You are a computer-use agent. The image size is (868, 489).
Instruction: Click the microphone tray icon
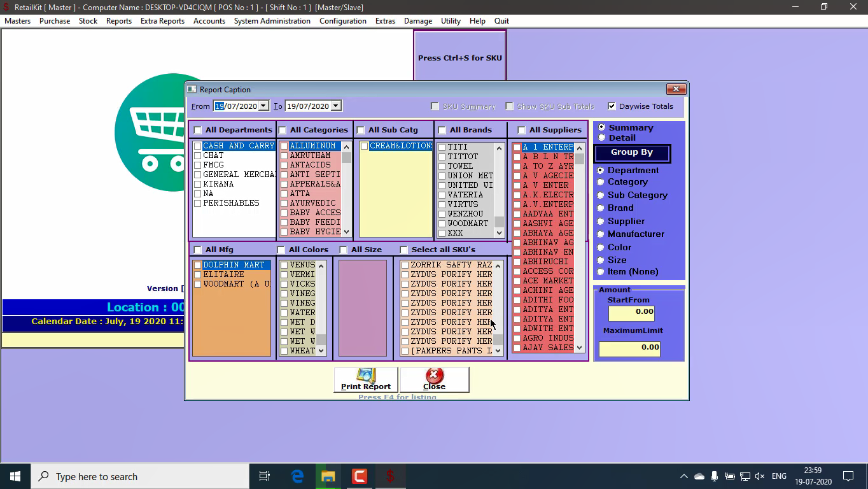tap(715, 476)
